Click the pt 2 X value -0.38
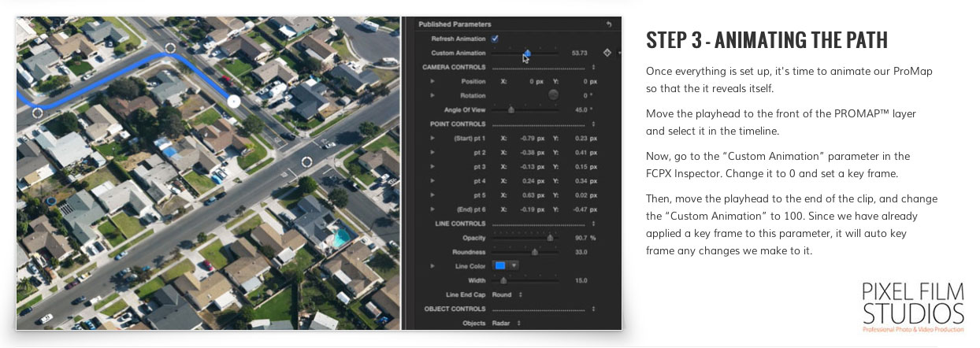This screenshot has width=980, height=348. 528,153
